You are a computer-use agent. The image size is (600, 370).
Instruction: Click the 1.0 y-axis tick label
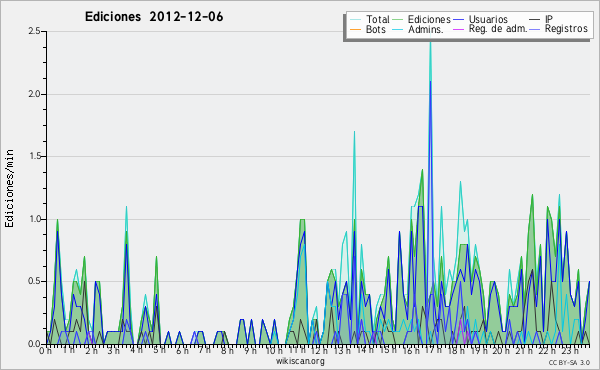pyautogui.click(x=34, y=219)
